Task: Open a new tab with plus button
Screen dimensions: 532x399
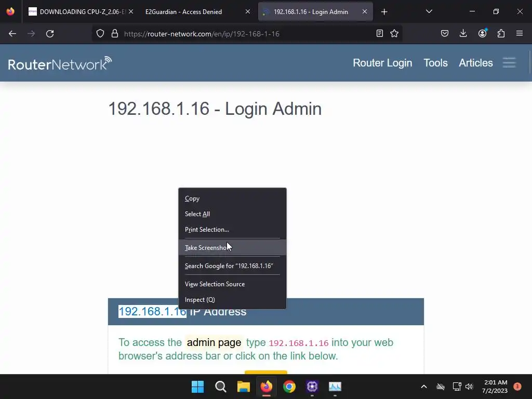Action: [x=384, y=12]
